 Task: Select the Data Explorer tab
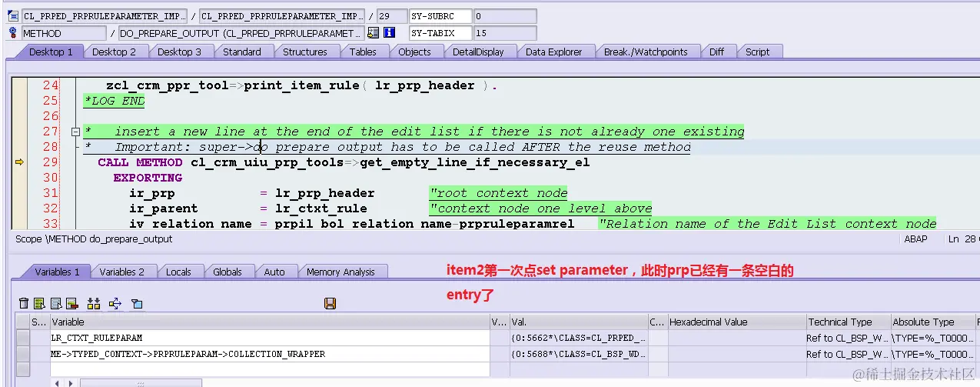pos(554,52)
